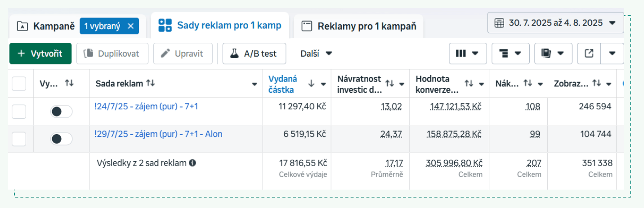The width and height of the screenshot is (644, 208).
Task: Click the export share icon
Action: click(589, 54)
